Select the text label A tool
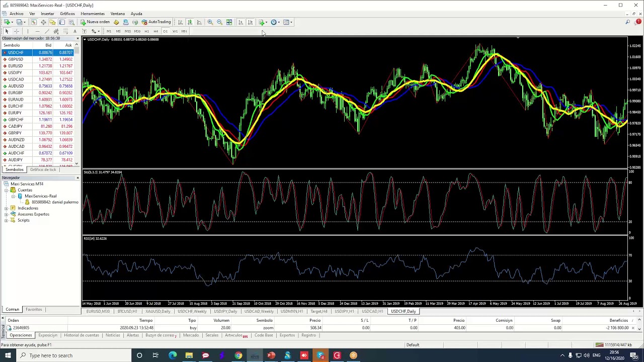The image size is (644, 362). pyautogui.click(x=75, y=31)
